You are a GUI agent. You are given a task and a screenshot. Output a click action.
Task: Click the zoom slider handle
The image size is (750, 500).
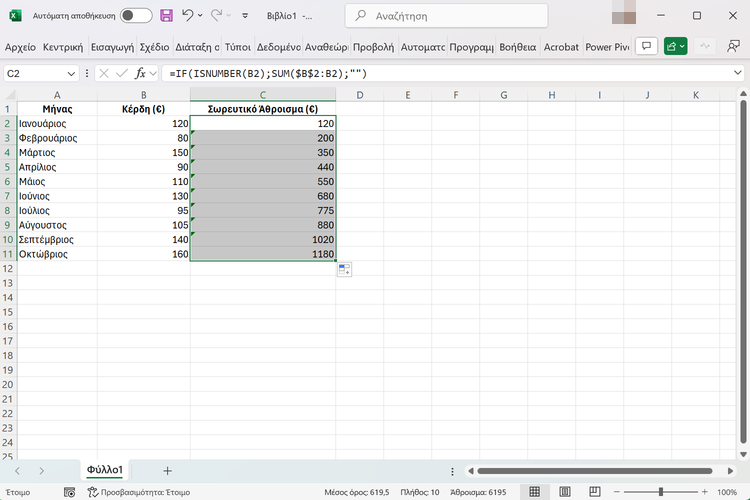tap(661, 492)
